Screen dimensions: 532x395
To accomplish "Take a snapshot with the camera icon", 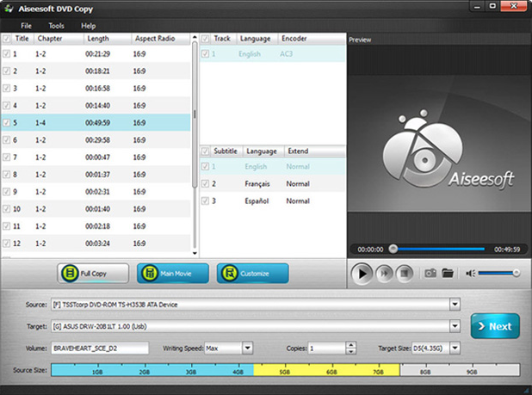I will point(430,274).
